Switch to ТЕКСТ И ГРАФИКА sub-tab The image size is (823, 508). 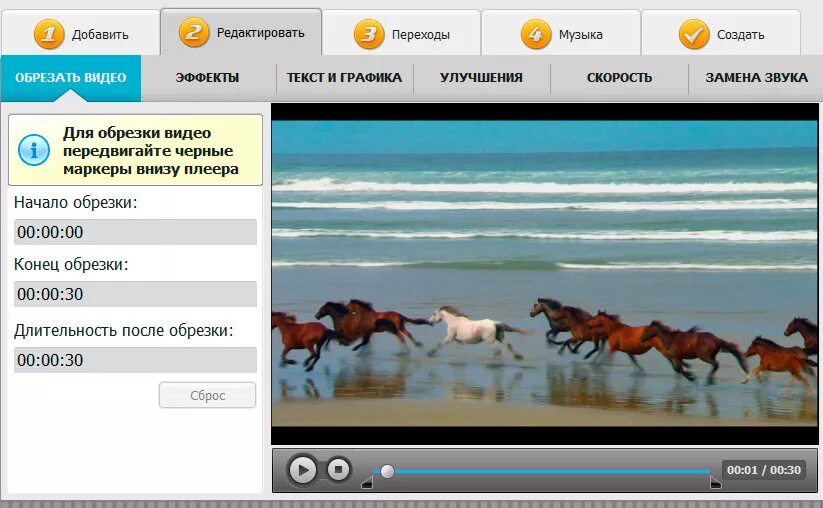pos(344,78)
